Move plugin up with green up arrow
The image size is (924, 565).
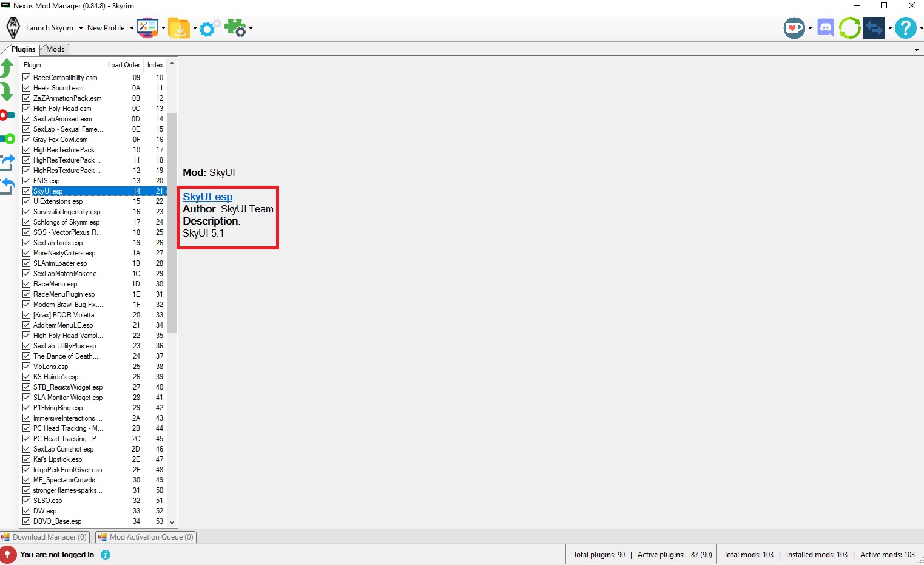(x=7, y=68)
